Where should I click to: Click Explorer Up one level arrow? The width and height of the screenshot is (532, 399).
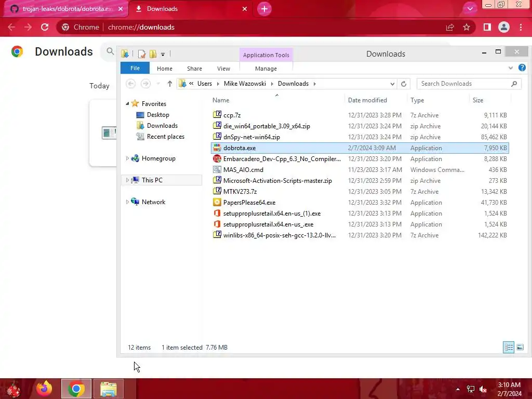(x=170, y=84)
